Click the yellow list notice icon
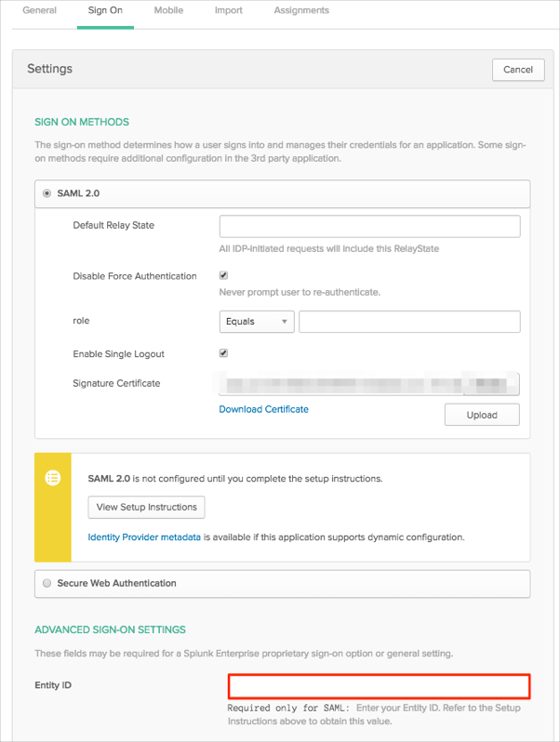Screen dimensions: 560x742 click(53, 477)
